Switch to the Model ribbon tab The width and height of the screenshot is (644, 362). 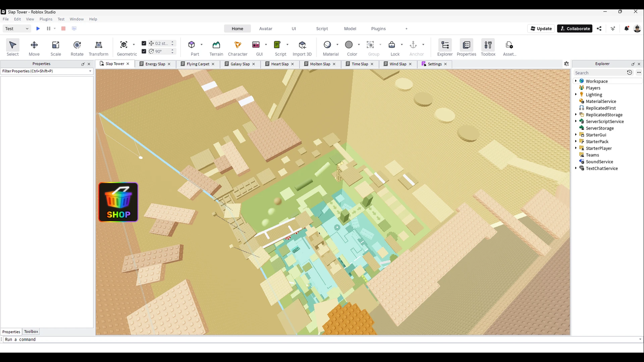coord(350,29)
